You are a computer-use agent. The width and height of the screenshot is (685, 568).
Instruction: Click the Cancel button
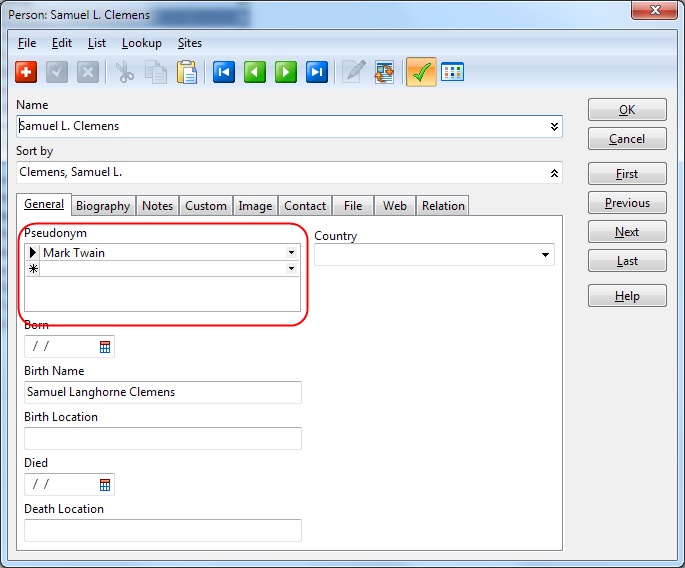(627, 139)
